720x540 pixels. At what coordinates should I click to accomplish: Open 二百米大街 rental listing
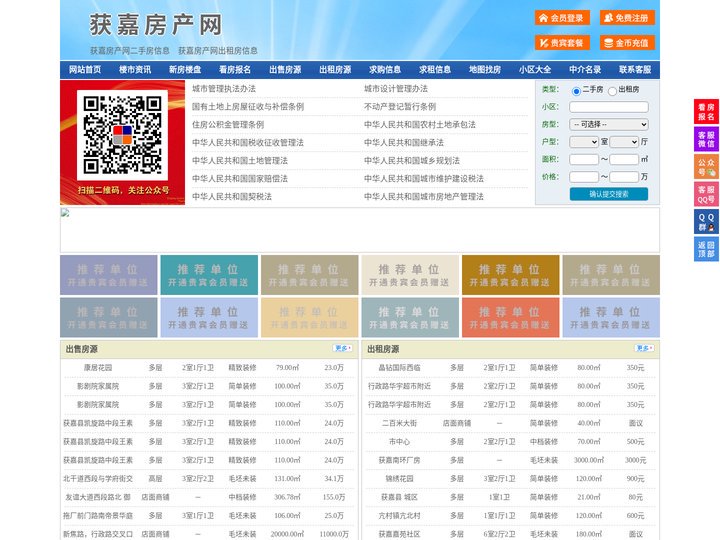[399, 423]
